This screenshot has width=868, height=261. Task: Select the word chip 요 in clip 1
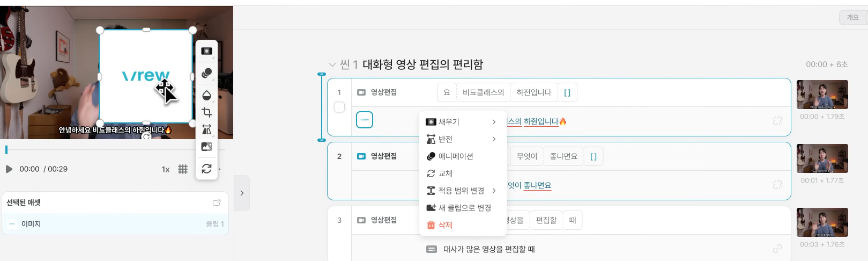click(447, 92)
